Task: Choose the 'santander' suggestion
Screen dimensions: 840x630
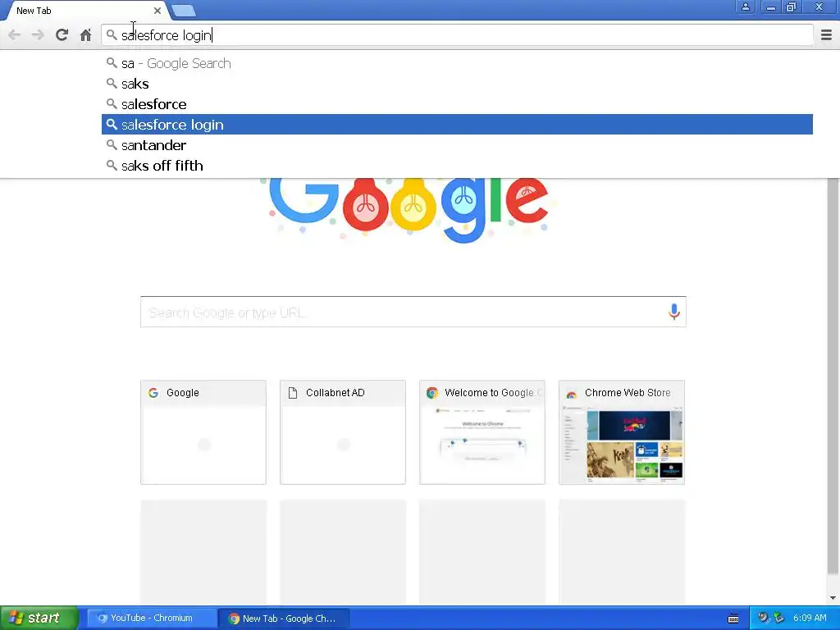Action: click(x=457, y=145)
